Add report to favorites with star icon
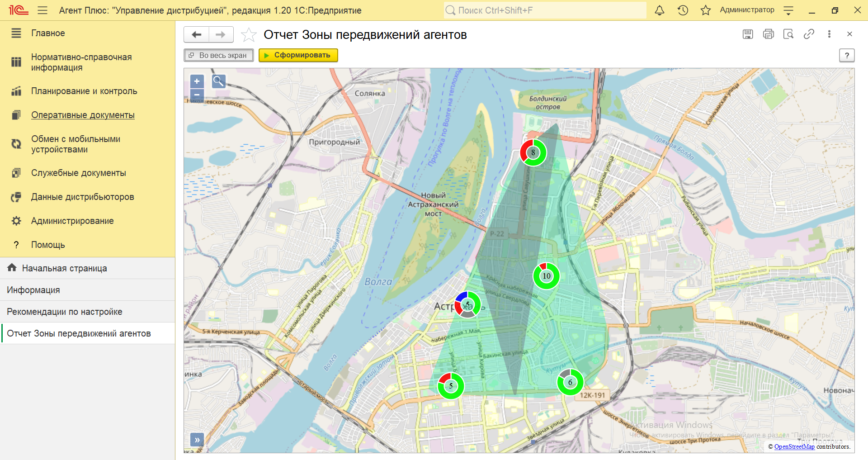 coord(249,34)
